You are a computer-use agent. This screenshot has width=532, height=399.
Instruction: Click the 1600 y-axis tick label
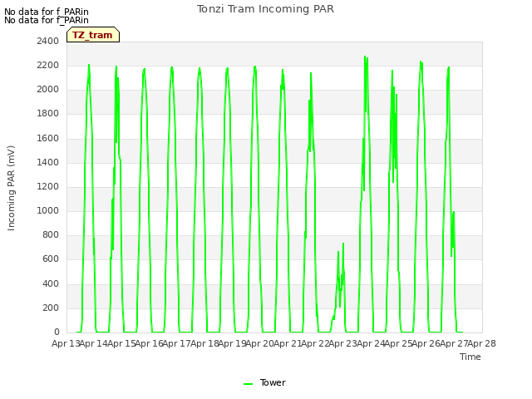tap(48, 138)
